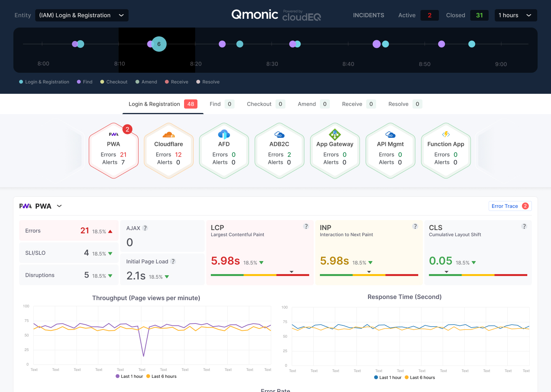Switch to the Resolve tab
Image resolution: width=551 pixels, height=392 pixels.
click(405, 104)
